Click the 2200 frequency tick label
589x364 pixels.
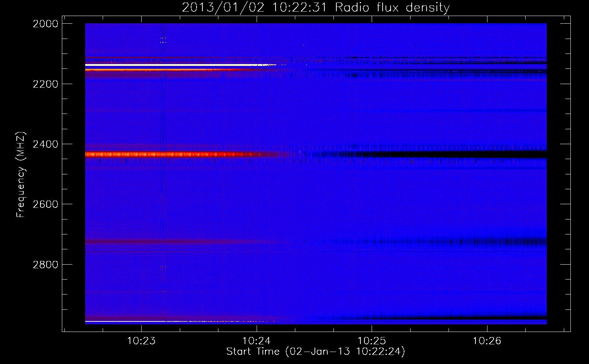coord(46,84)
